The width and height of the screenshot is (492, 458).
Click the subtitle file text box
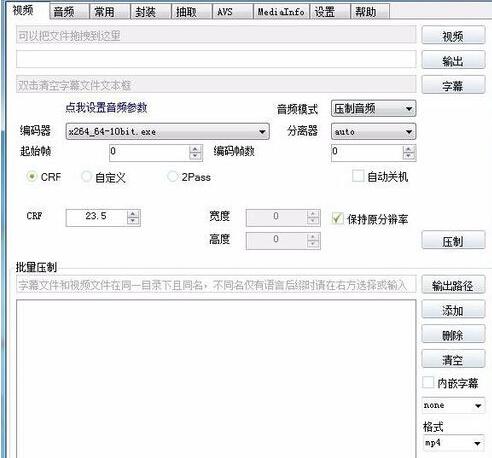216,85
